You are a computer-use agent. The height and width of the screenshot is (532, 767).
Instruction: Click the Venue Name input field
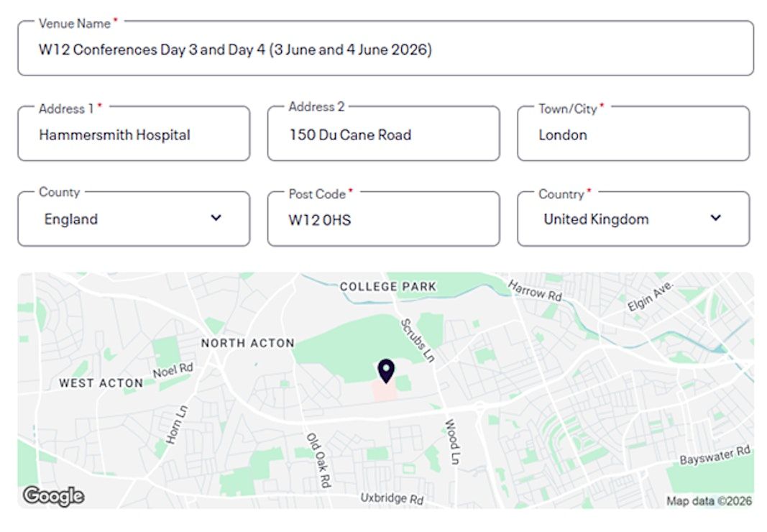(x=385, y=50)
